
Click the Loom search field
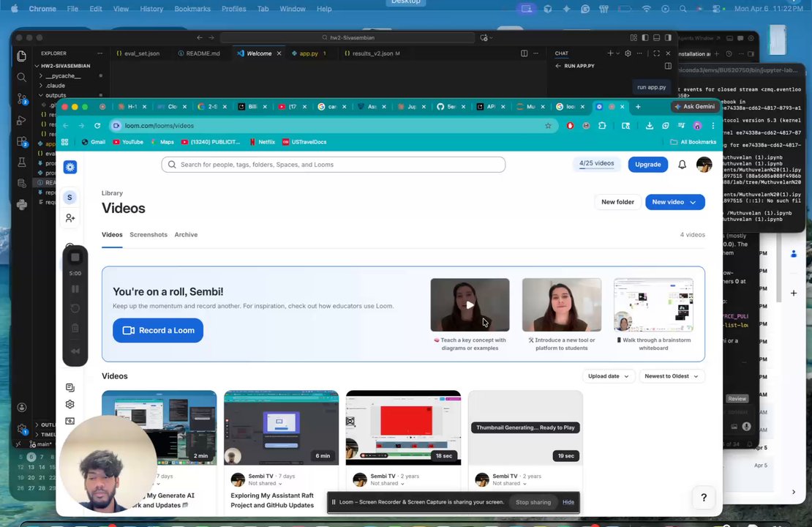pos(333,165)
